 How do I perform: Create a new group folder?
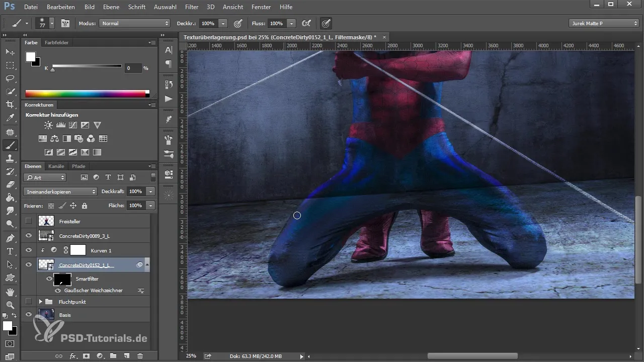pos(113,356)
